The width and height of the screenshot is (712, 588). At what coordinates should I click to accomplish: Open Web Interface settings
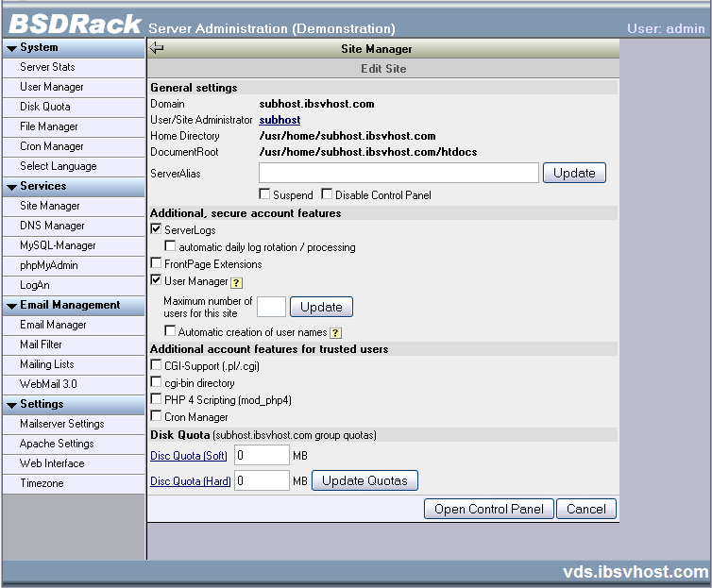pos(74,463)
